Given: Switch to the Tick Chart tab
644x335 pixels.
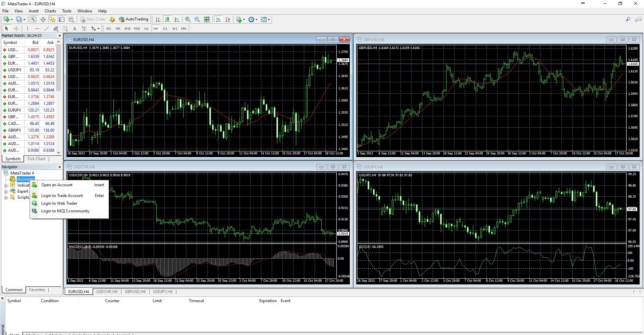Looking at the screenshot, I should pos(36,159).
